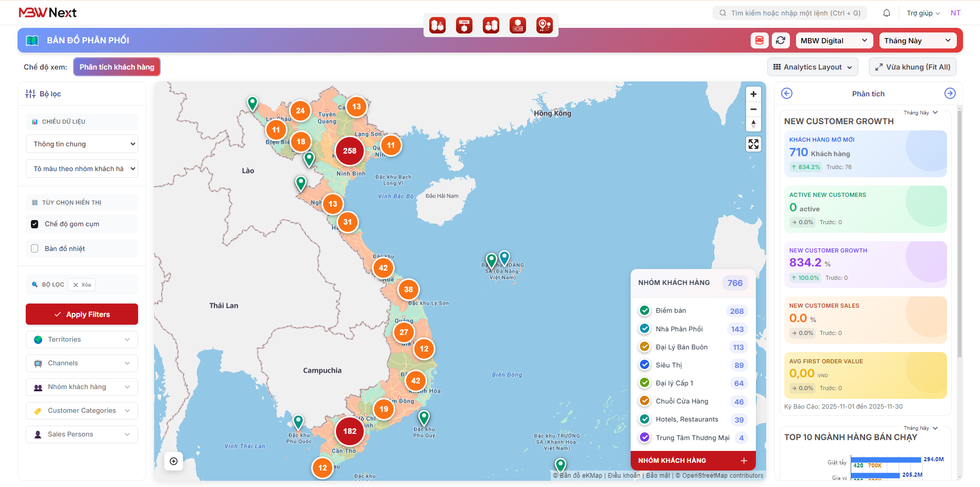Click the refresh data icon
The width and height of the screenshot is (980, 487).
point(781,40)
